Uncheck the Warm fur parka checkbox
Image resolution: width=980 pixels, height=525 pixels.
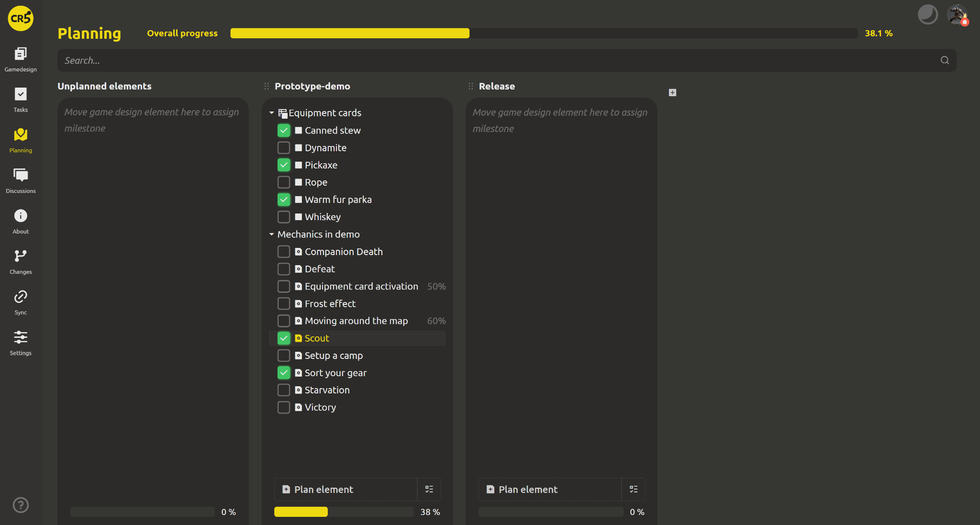[284, 200]
